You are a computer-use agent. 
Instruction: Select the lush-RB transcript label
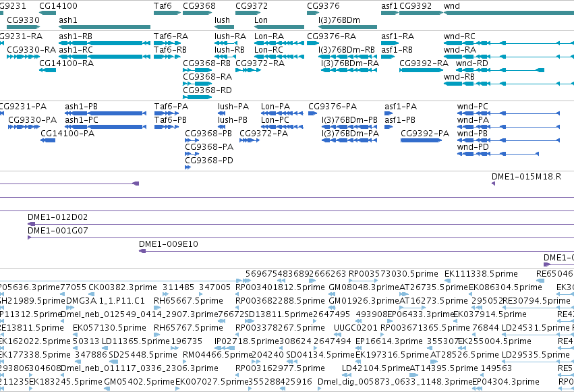pyautogui.click(x=229, y=50)
